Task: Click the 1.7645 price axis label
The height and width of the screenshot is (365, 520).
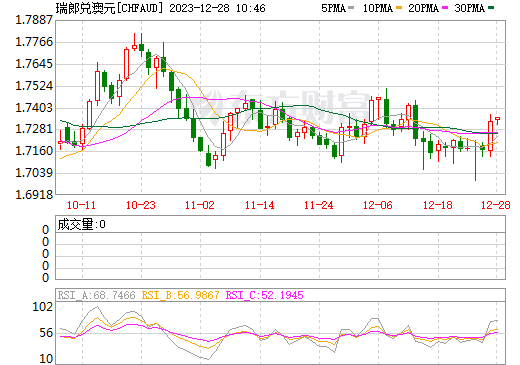Action: pyautogui.click(x=34, y=64)
